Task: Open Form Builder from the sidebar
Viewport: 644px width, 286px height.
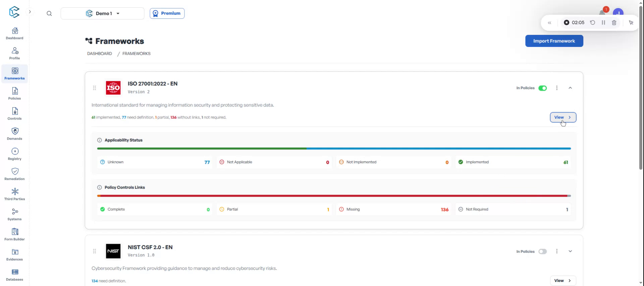Action: [15, 235]
